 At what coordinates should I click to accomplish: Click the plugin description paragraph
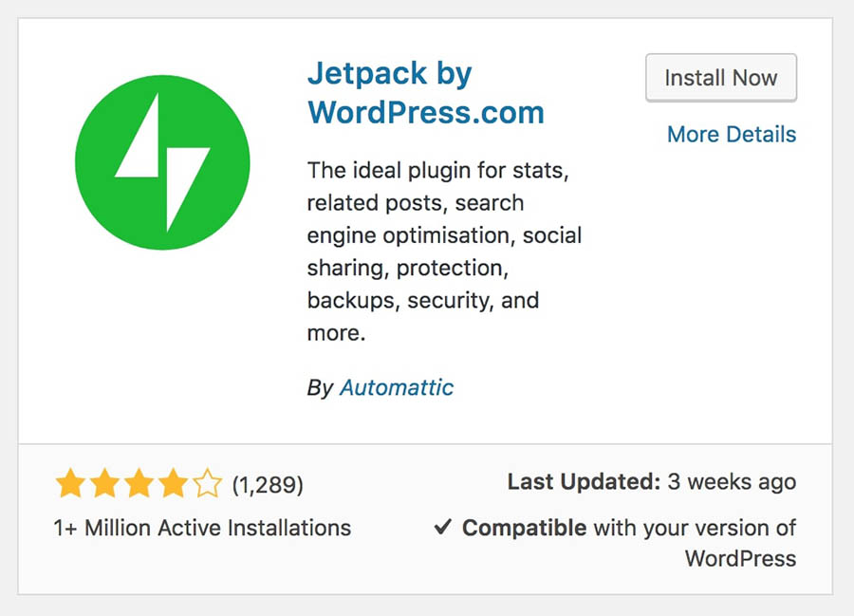[x=444, y=252]
